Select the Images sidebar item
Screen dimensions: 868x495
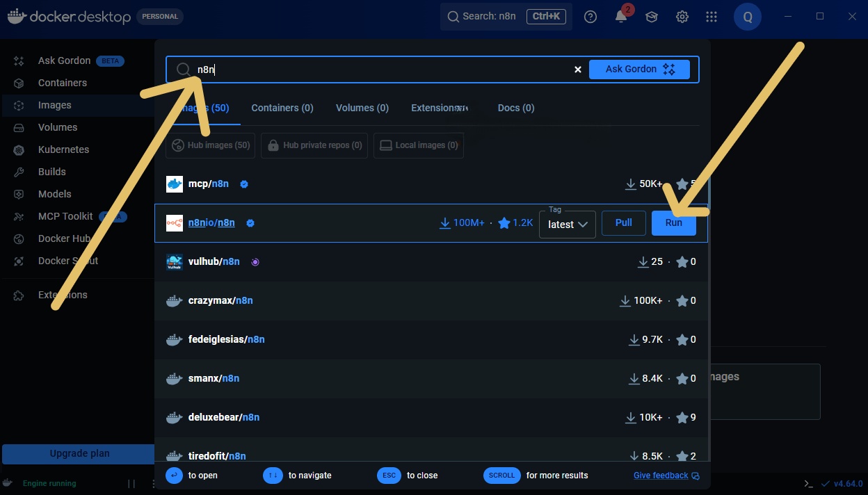55,105
